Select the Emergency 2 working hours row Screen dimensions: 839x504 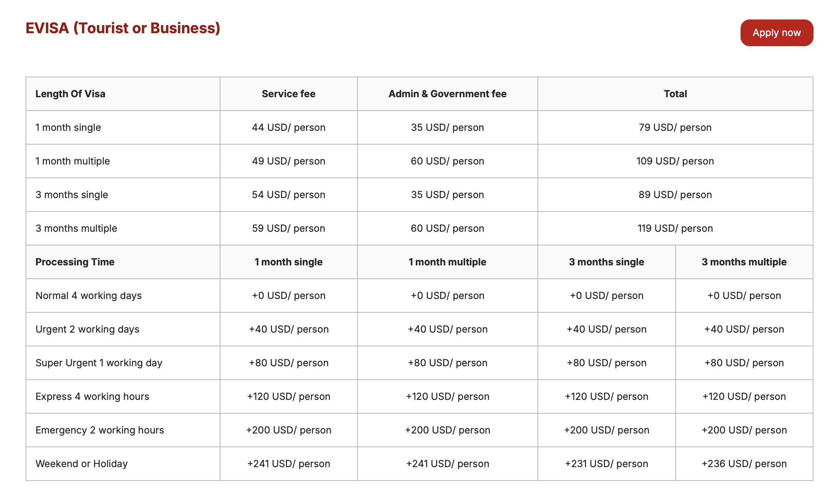419,430
